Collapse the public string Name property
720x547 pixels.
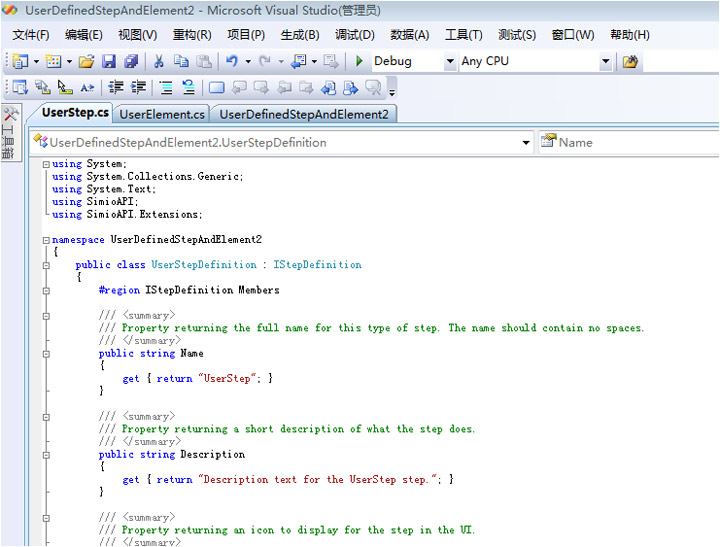point(46,354)
